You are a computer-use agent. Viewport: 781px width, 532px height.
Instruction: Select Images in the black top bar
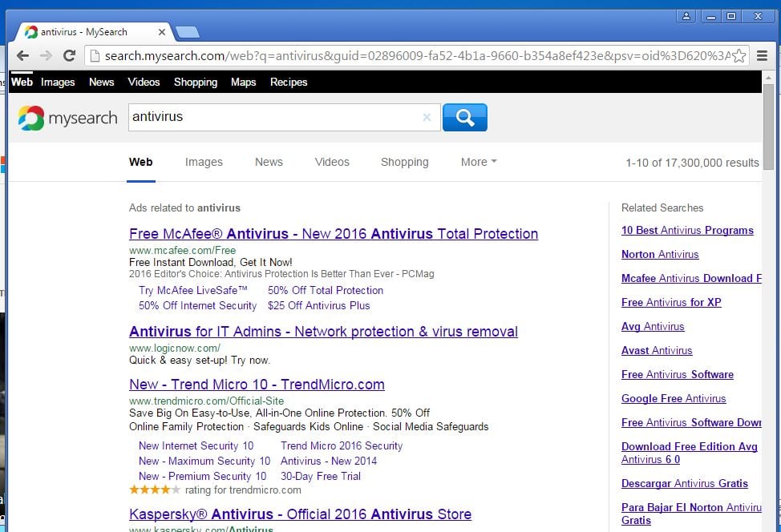tap(58, 82)
